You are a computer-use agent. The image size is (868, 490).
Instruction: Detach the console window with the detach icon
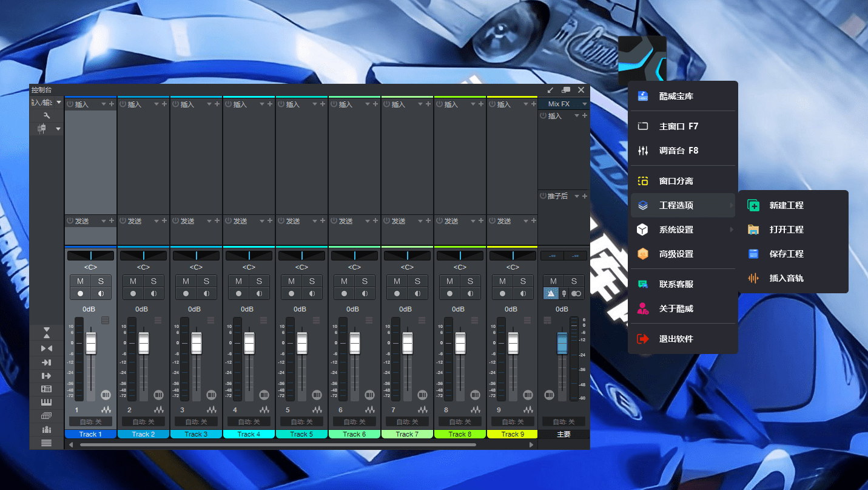point(566,90)
